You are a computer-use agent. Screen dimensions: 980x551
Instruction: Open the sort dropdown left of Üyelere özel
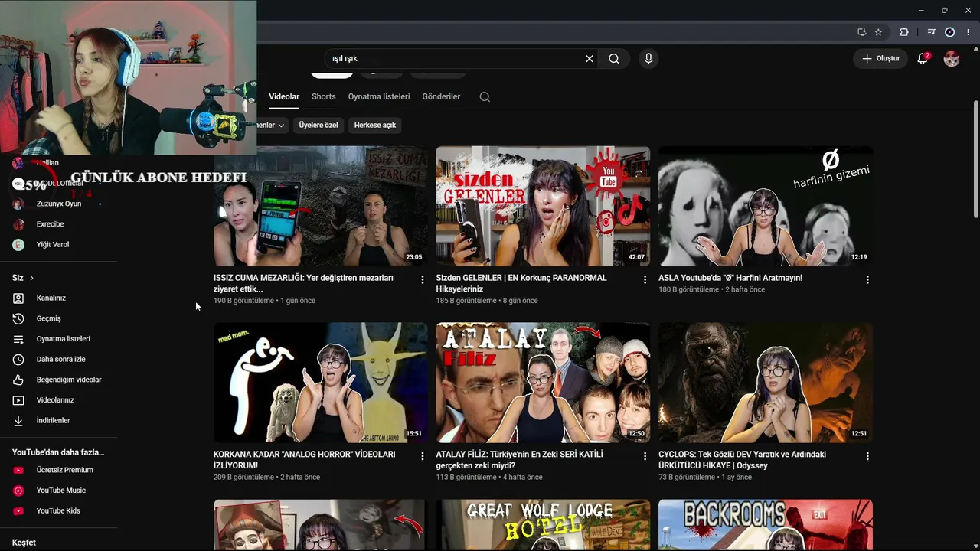click(x=273, y=125)
